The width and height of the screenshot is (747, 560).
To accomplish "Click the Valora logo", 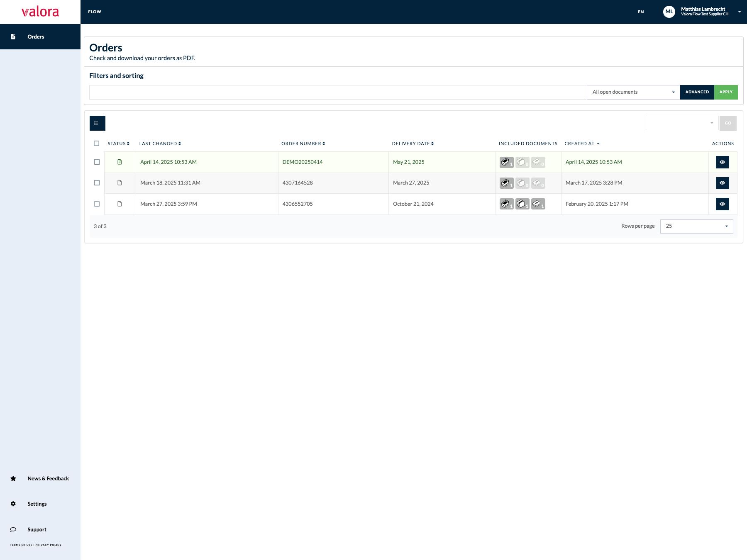I will (40, 12).
